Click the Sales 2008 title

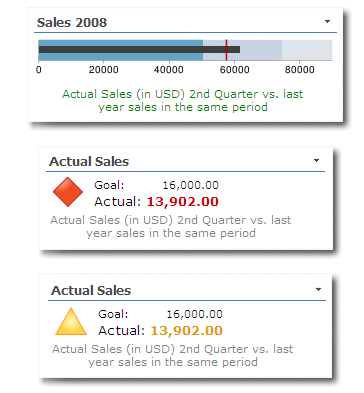[72, 23]
